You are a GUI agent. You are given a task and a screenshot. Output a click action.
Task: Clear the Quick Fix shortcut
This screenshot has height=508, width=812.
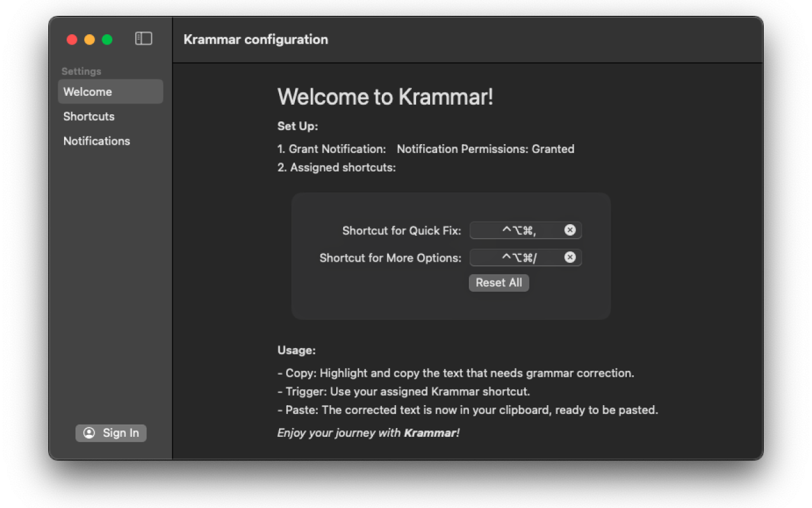pyautogui.click(x=570, y=230)
